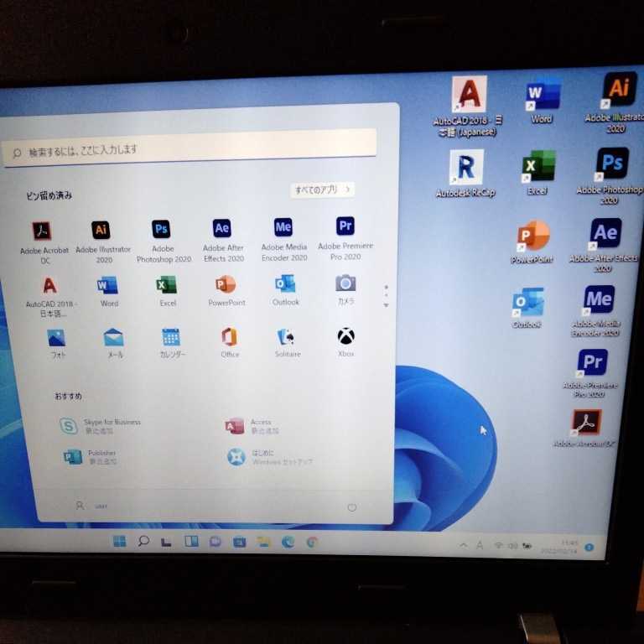Open Microsoft Store on the taskbar
The image size is (644, 644).
(240, 543)
